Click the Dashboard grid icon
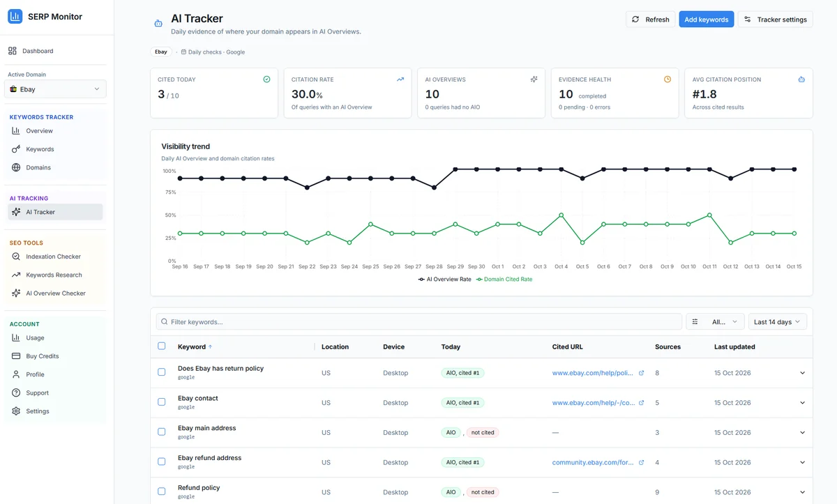This screenshot has height=504, width=837. pyautogui.click(x=13, y=51)
